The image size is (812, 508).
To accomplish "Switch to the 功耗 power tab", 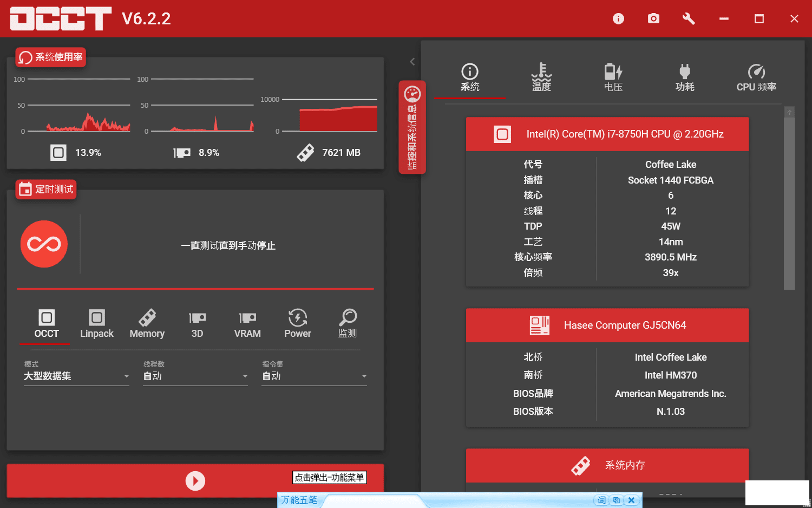I will point(685,78).
